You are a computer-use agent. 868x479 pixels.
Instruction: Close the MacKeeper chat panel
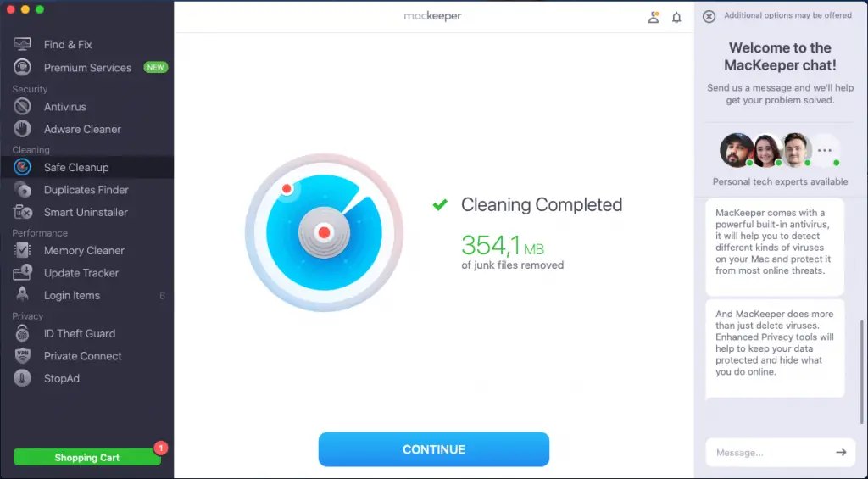(709, 17)
